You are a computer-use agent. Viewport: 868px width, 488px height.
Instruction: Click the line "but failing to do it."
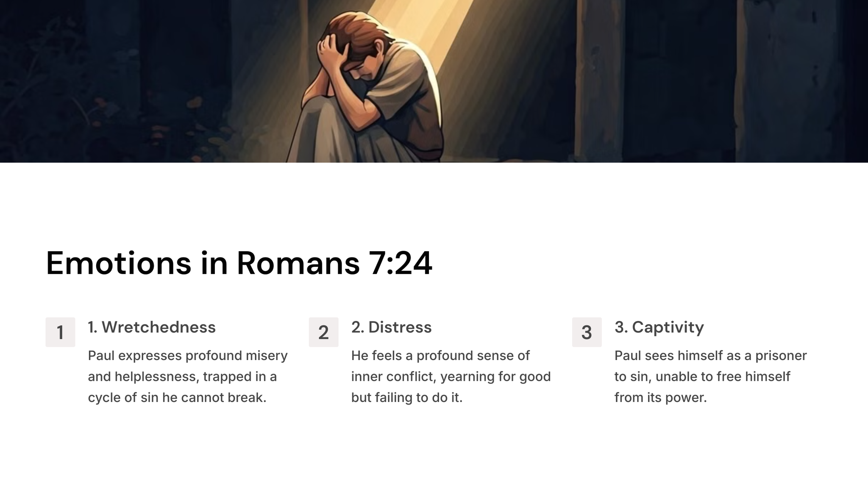(407, 397)
